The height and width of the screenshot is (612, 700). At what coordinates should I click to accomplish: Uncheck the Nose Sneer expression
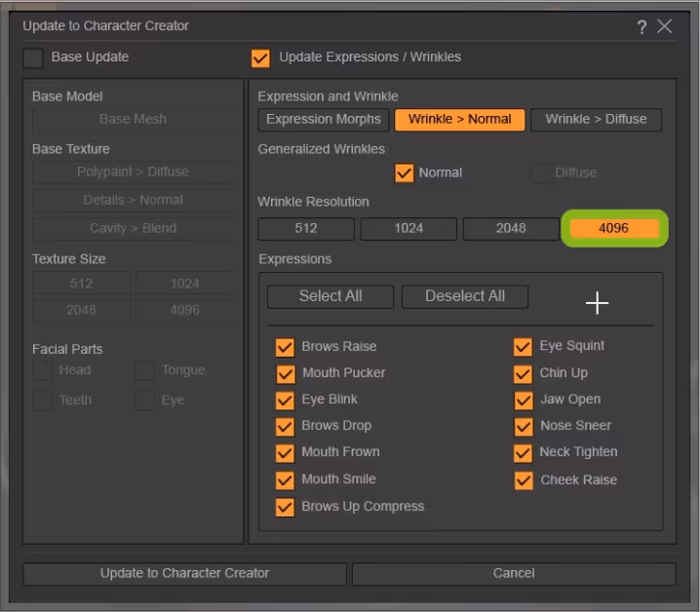pos(524,427)
